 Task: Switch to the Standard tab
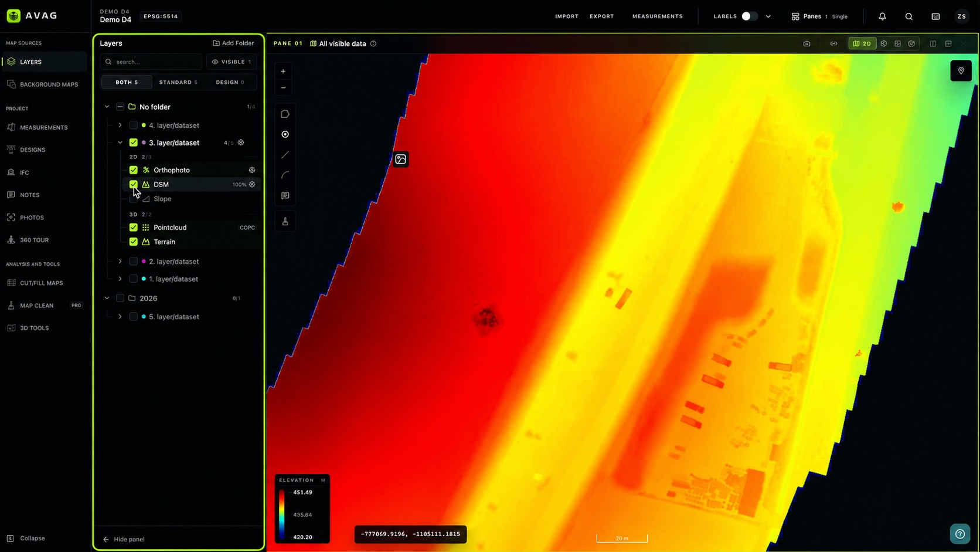[x=178, y=82]
